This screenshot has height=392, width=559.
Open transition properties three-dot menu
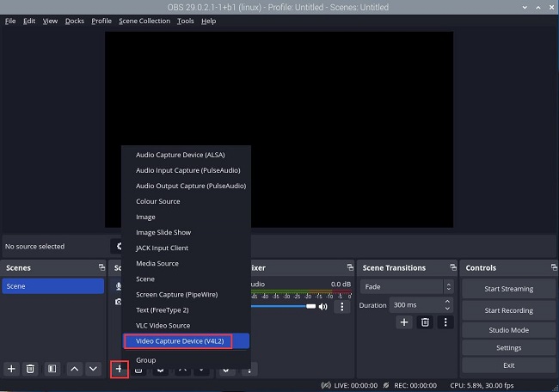(445, 322)
